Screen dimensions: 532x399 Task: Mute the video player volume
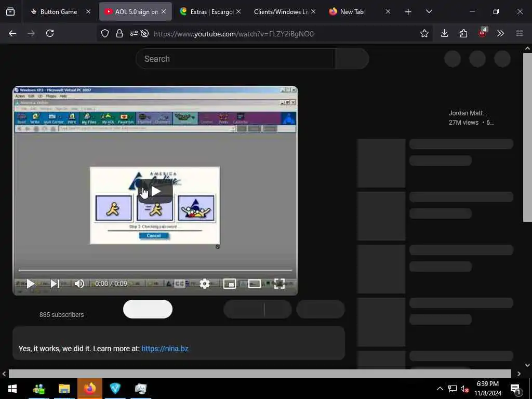(79, 284)
